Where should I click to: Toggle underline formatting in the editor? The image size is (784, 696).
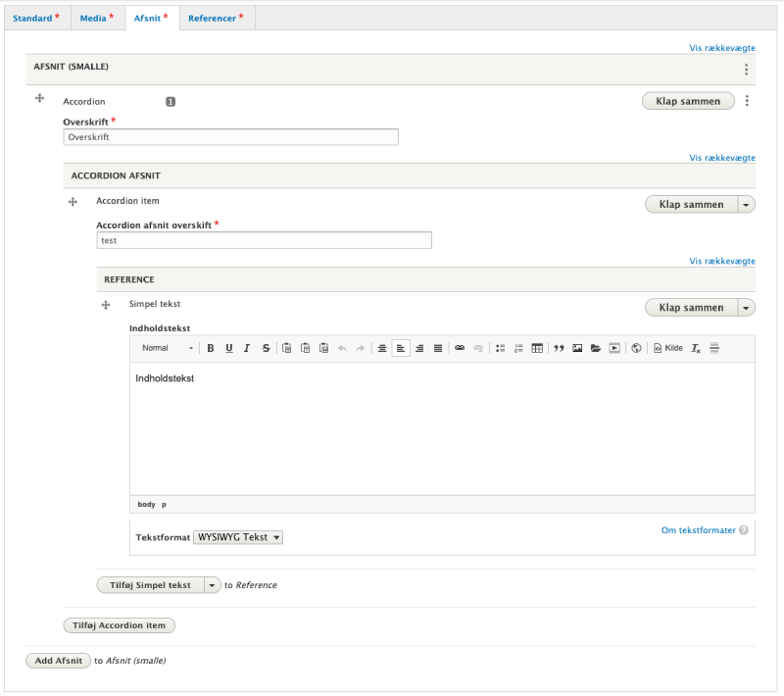[x=229, y=348]
